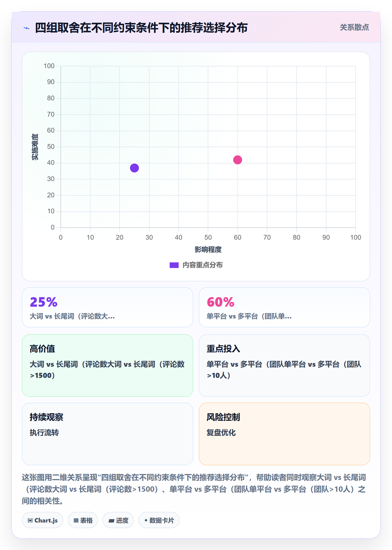Open the 高价值 quadrant card
The image size is (392, 550).
[108, 366]
